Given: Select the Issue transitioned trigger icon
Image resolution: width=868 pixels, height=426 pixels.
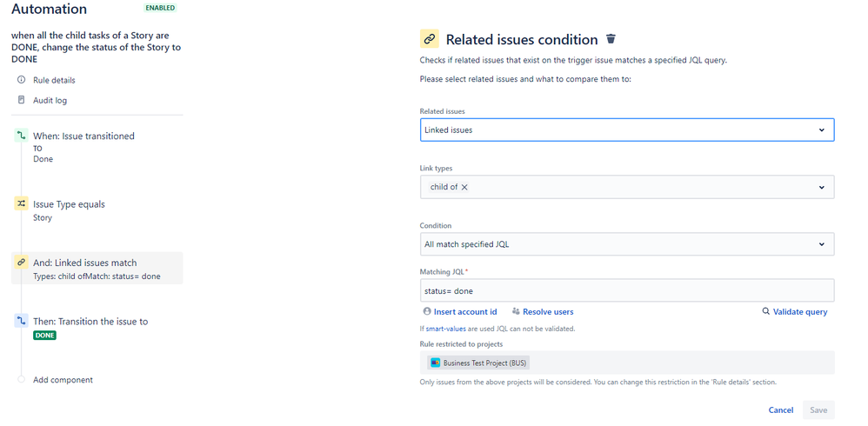Looking at the screenshot, I should point(22,136).
